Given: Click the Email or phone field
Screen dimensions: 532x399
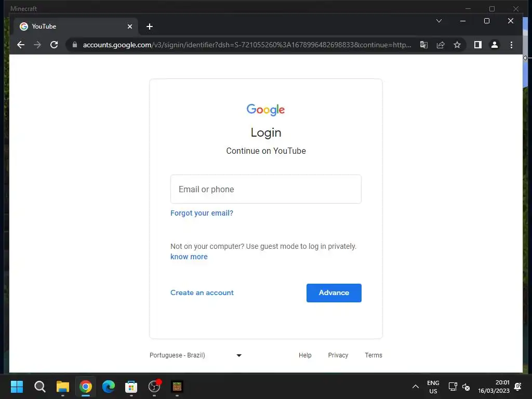Looking at the screenshot, I should point(265,189).
